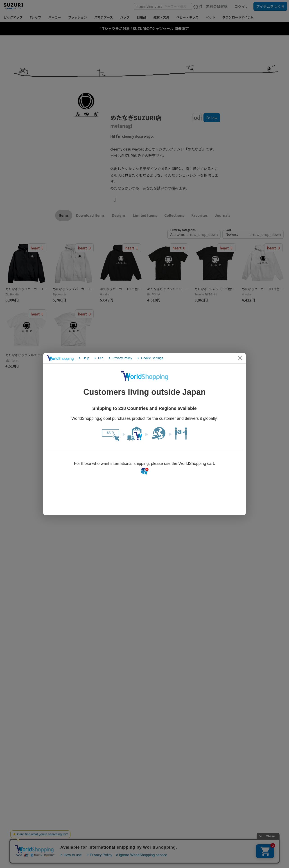Toggle heart on the second-row gray T-shirt
The image size is (289, 868).
coord(84,314)
